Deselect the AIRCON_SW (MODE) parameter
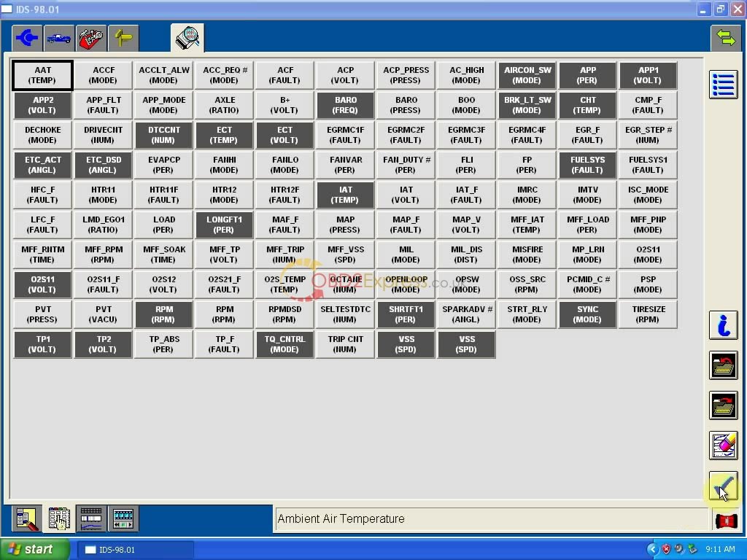Viewport: 747px width, 560px height. (x=527, y=75)
